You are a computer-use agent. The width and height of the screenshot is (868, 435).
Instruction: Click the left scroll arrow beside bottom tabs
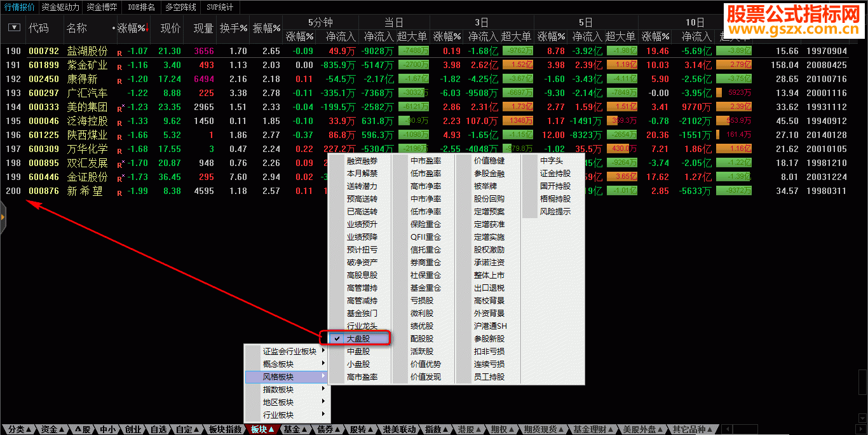[727, 429]
